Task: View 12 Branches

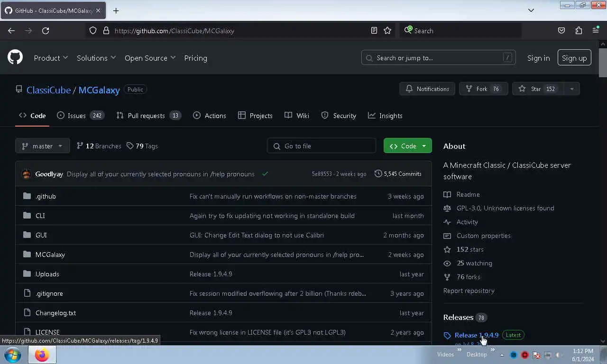Action: pyautogui.click(x=99, y=146)
